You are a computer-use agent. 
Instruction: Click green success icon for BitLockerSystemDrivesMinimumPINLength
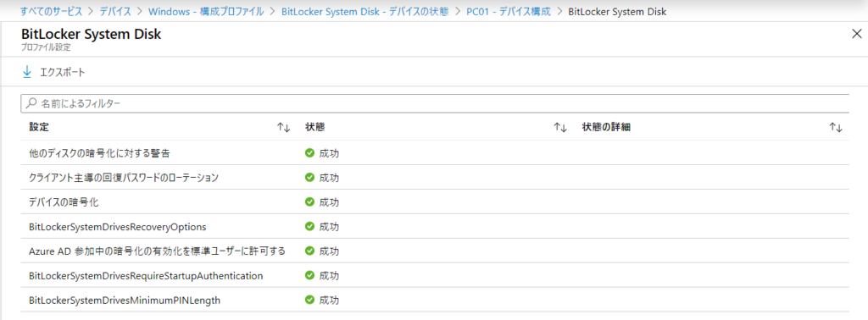pos(310,300)
